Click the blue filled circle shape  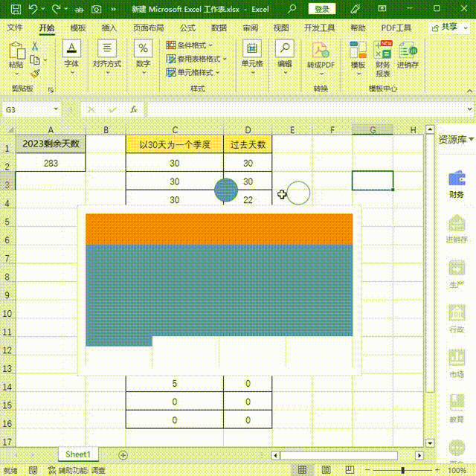click(226, 190)
